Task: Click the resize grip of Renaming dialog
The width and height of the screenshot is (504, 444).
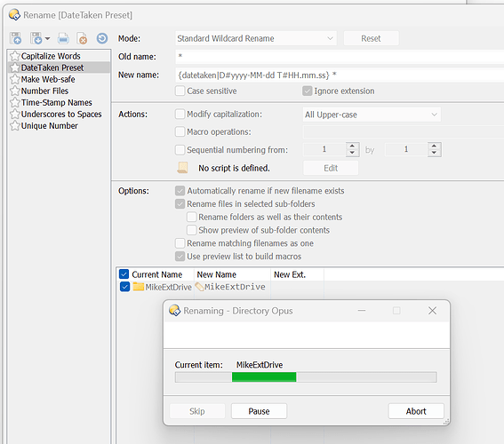Action: point(446,422)
